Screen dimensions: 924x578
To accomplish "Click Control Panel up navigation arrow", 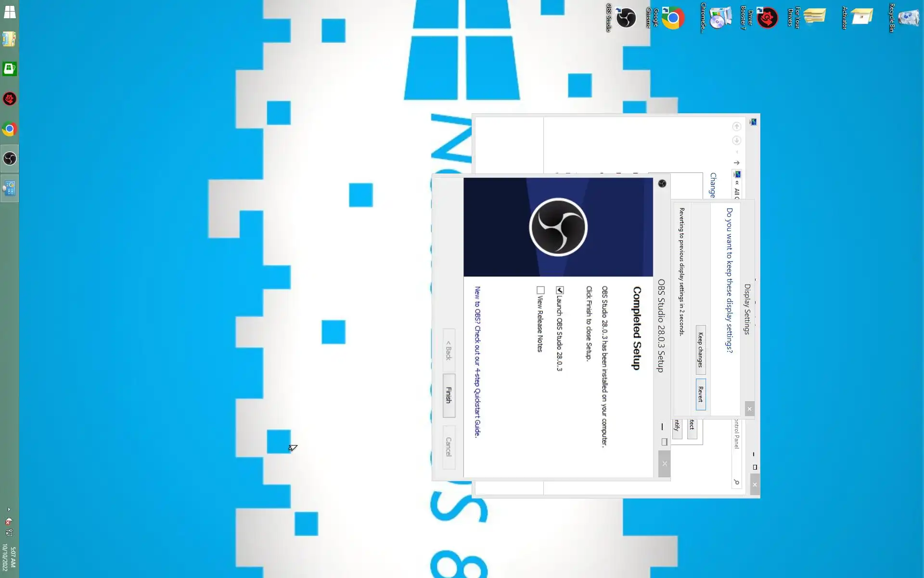I will (x=736, y=163).
